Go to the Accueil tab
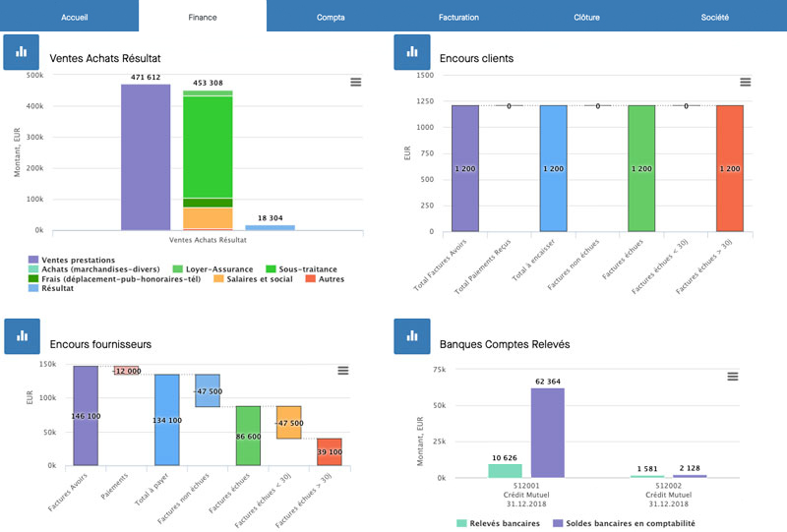The image size is (787, 532). [x=75, y=17]
